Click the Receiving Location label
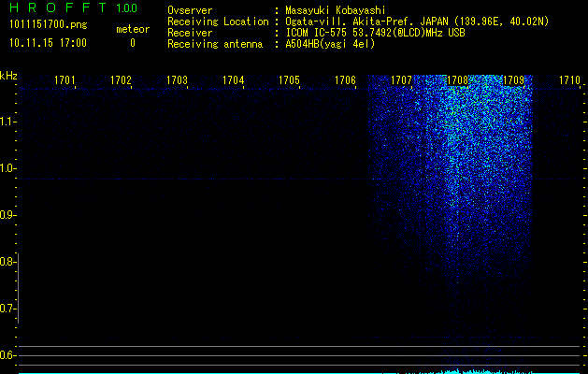Screen dimensions: 588x374 click(x=218, y=22)
